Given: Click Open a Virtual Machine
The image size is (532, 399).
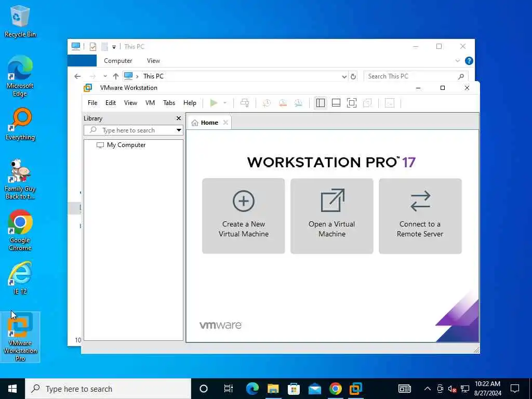Looking at the screenshot, I should [x=332, y=216].
